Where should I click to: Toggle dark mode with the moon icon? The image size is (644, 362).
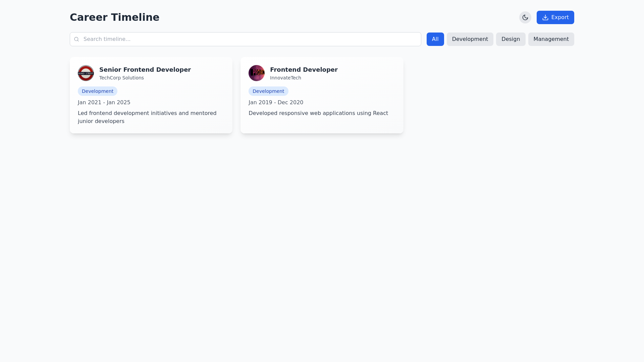tap(525, 17)
